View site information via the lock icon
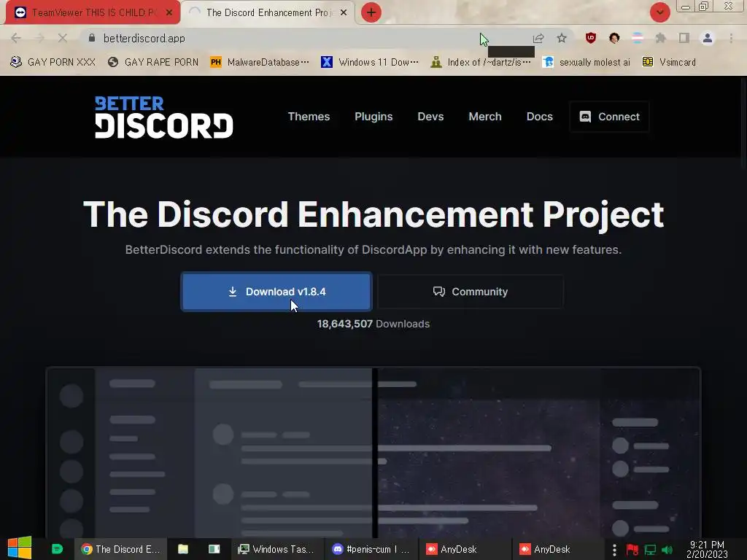Viewport: 747px width, 560px height. 92,38
